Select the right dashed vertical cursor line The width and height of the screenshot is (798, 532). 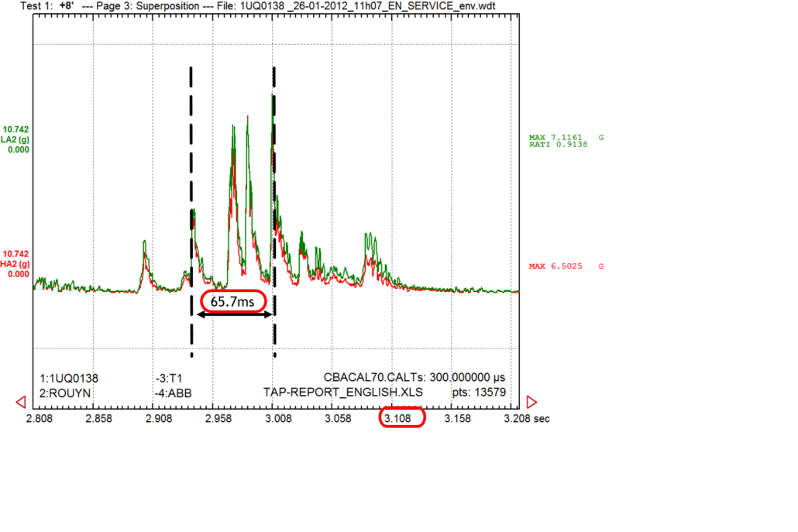point(274,211)
